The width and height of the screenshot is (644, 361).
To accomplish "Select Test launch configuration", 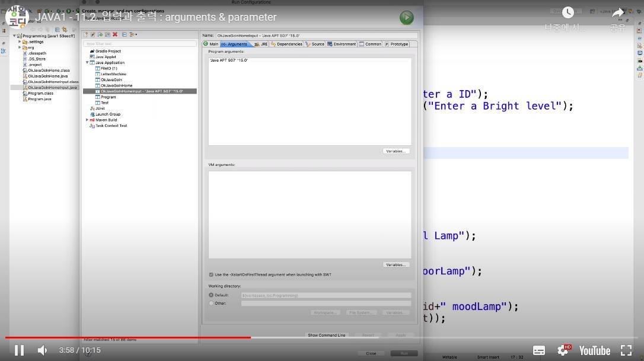I will click(105, 103).
